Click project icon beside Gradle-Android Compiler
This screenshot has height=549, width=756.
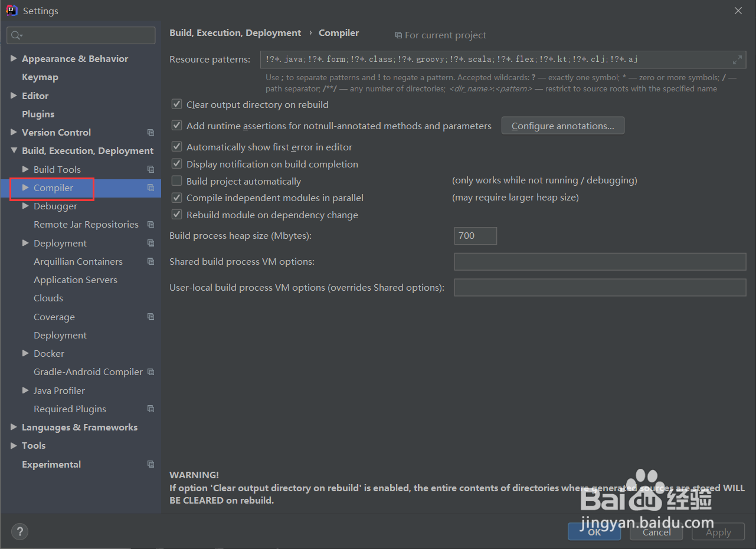(150, 372)
